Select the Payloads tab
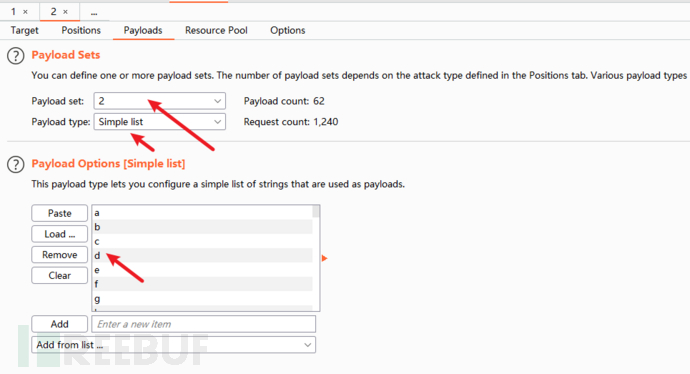 [x=143, y=30]
